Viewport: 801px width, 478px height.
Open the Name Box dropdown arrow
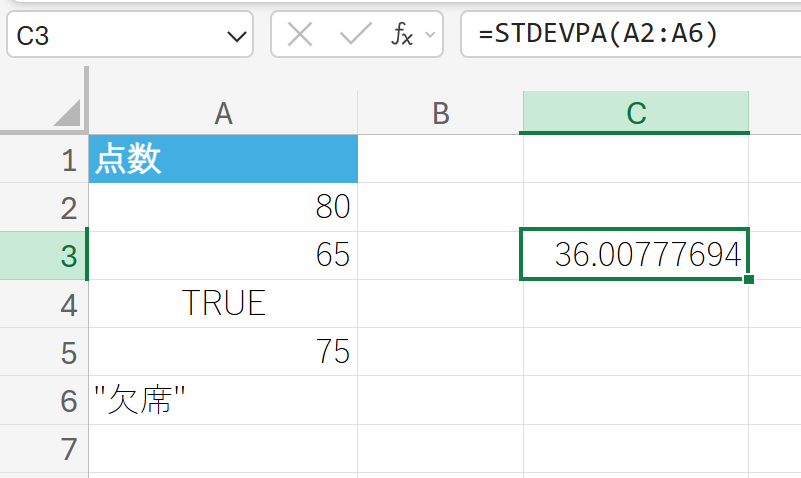[x=237, y=37]
